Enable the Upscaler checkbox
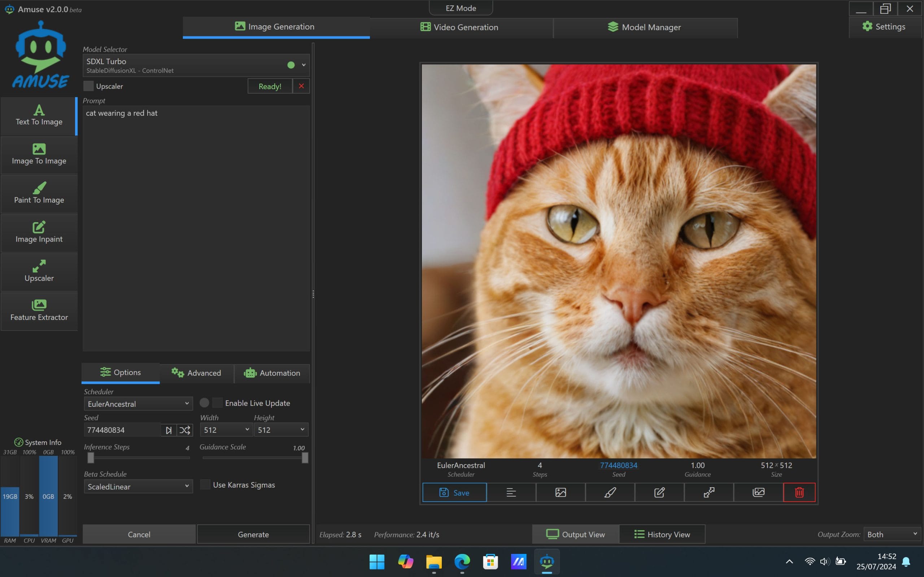 88,86
